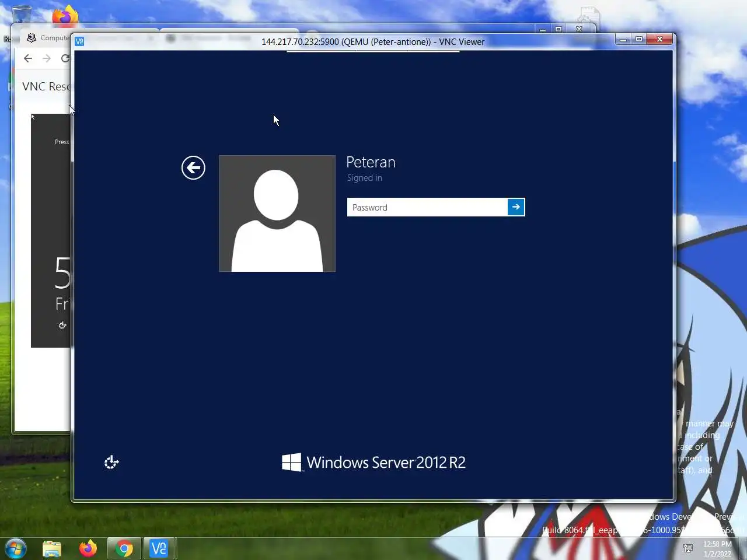
Task: Open the Firefox desktop shortcut
Action: click(x=65, y=15)
